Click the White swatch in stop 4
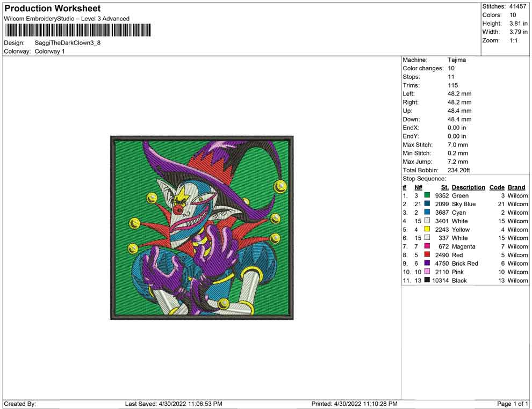 click(x=427, y=221)
